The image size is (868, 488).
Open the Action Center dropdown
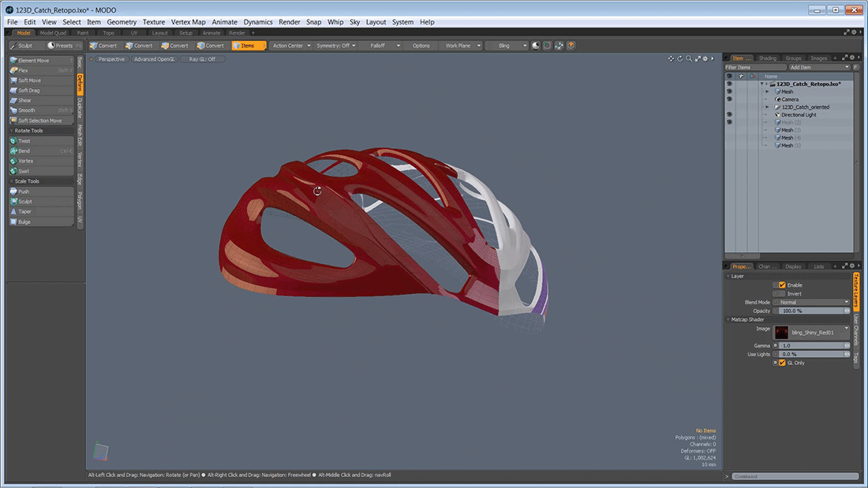pos(290,46)
